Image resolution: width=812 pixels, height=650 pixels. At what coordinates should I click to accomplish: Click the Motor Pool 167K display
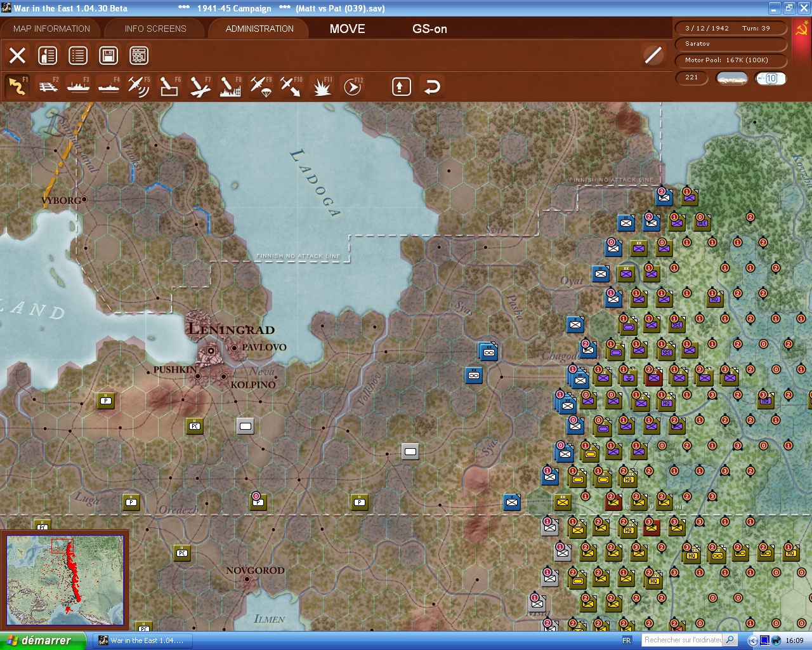click(732, 60)
